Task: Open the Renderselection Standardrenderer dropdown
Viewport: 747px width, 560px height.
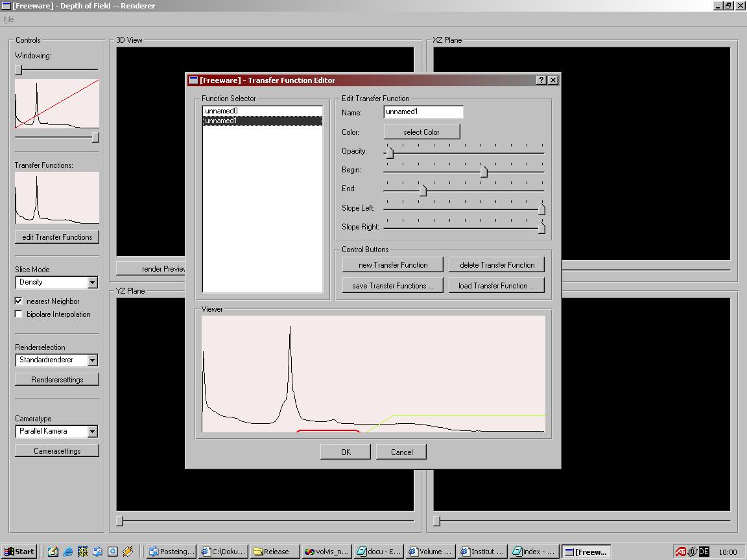Action: pos(92,360)
